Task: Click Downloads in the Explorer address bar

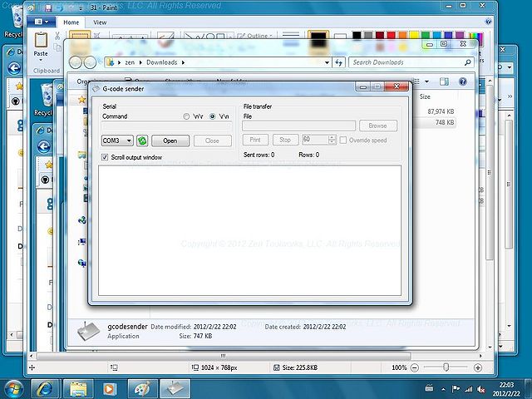Action: click(x=162, y=62)
